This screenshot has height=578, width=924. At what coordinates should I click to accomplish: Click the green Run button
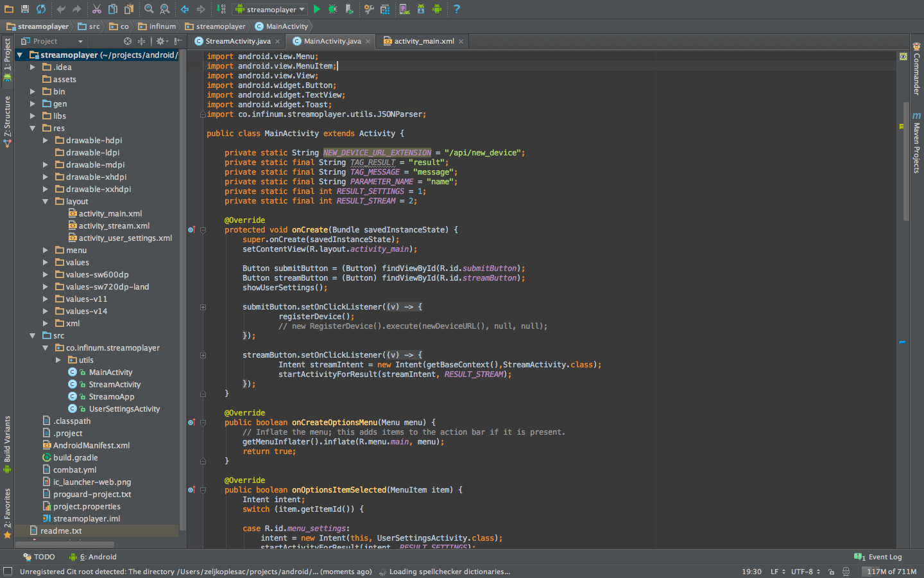point(316,9)
